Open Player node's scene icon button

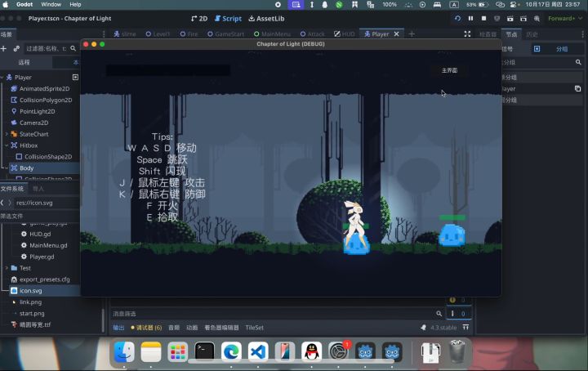click(x=75, y=78)
